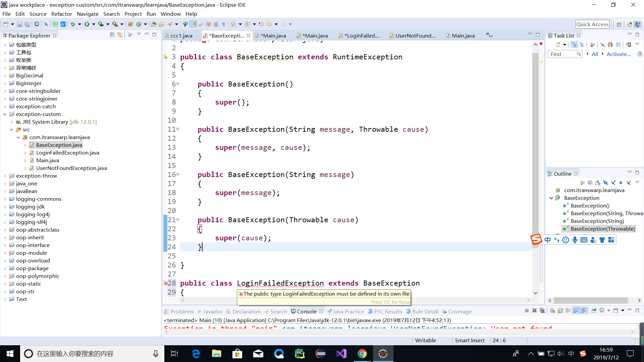Viewport: 644px width, 362px height.
Task: Toggle the Problems tab in console area
Action: pos(182,312)
